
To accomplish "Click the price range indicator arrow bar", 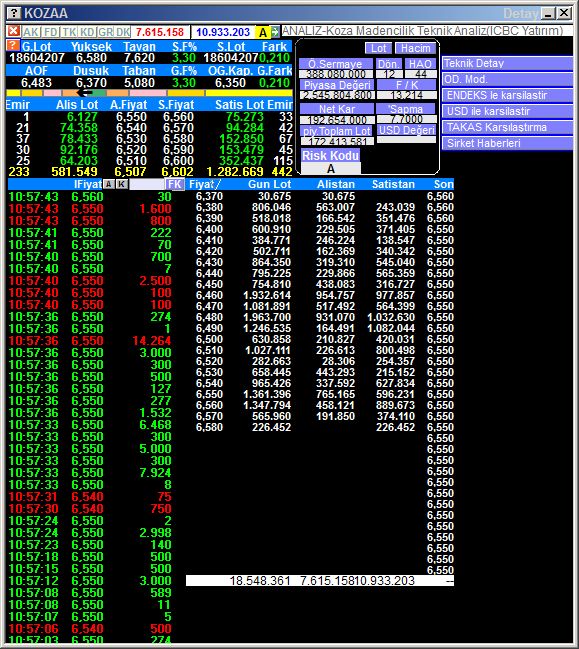I will pyautogui.click(x=149, y=93).
